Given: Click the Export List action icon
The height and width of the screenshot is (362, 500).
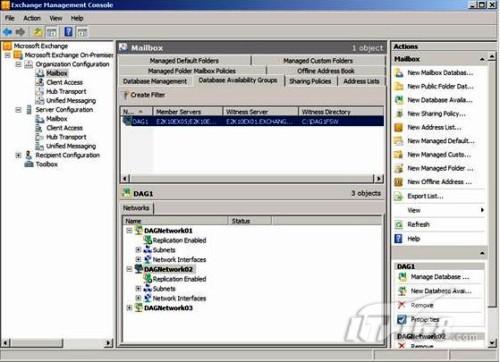Looking at the screenshot, I should [x=399, y=196].
